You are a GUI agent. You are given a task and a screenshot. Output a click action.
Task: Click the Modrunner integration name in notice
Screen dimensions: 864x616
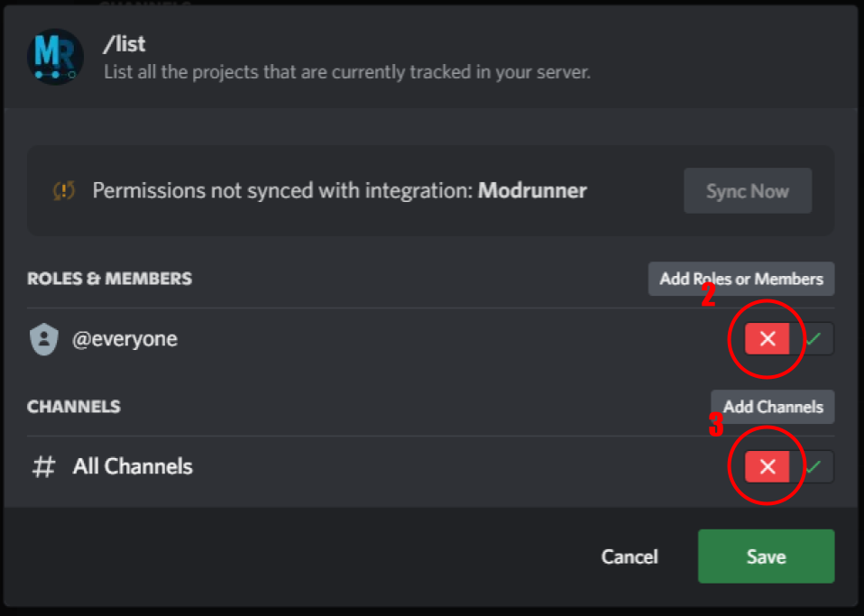click(x=532, y=191)
